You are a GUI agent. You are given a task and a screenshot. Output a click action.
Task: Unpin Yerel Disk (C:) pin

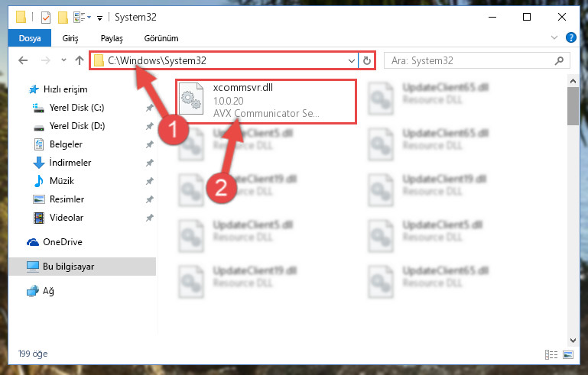(x=150, y=108)
